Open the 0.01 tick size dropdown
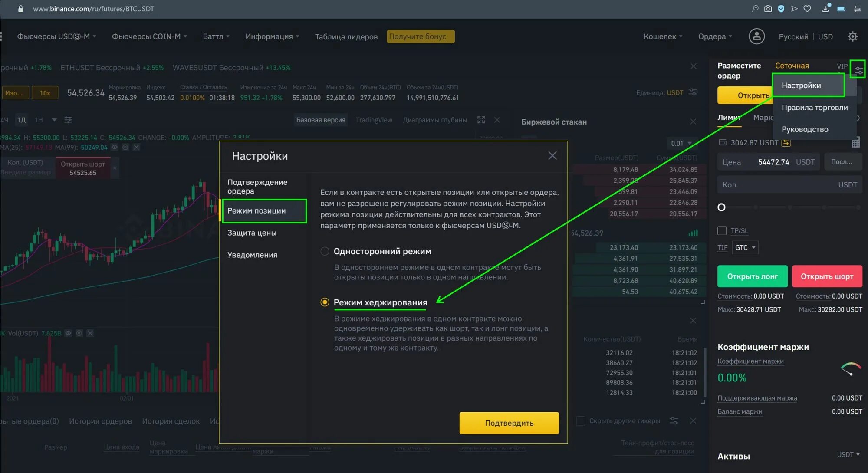868x473 pixels. 682,143
